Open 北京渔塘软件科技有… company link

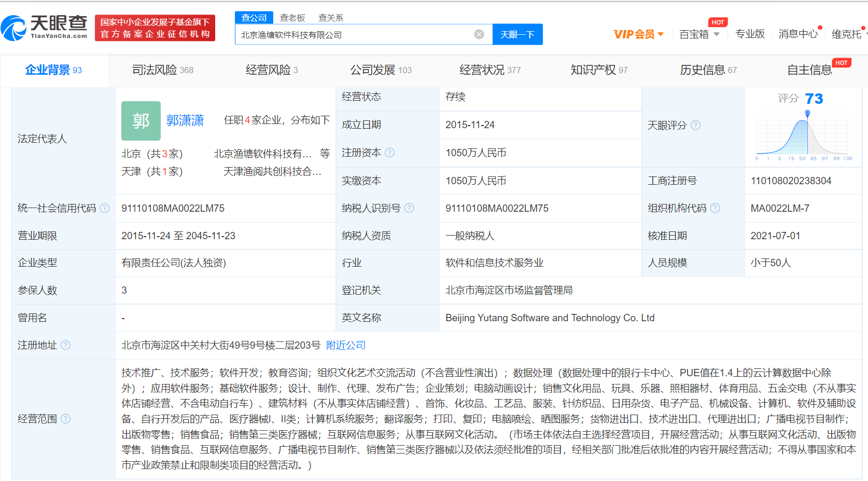[x=263, y=154]
